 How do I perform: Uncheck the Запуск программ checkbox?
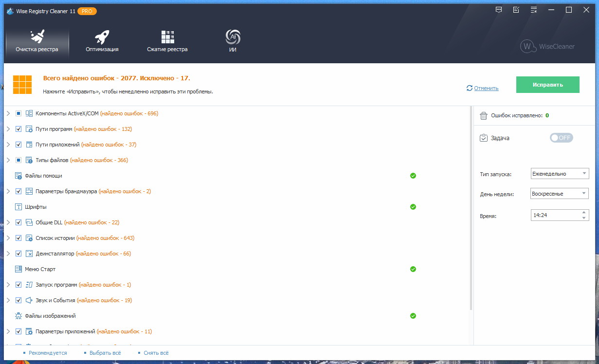click(18, 285)
